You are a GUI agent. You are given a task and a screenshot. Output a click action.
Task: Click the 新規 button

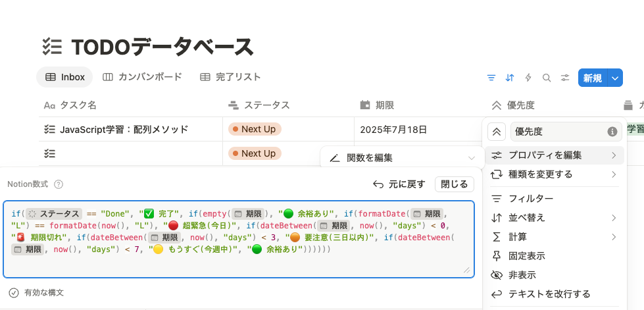pos(593,78)
